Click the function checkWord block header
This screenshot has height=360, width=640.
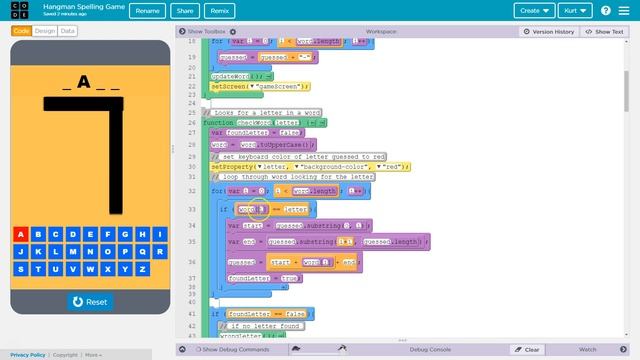point(264,122)
